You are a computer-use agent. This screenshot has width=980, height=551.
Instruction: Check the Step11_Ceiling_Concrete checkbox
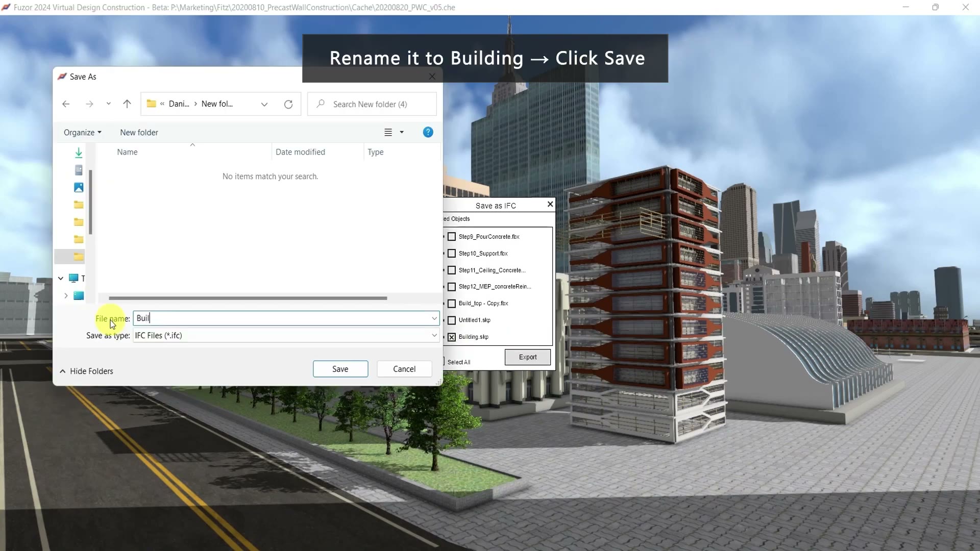pos(452,270)
